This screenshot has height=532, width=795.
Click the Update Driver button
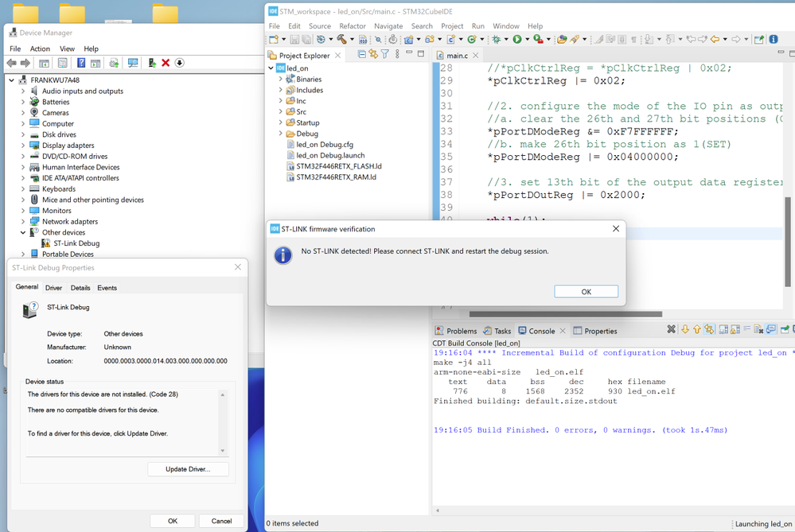click(188, 469)
